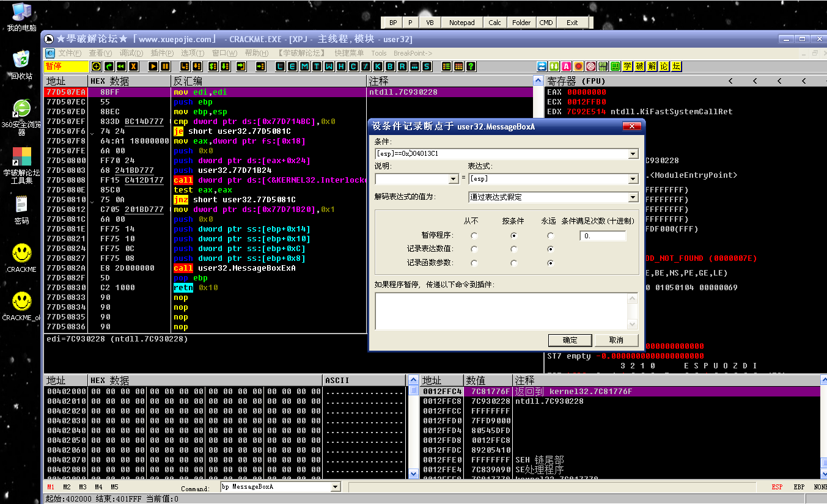The height and width of the screenshot is (504, 827).
Task: Click the Restart program toolbar icon
Action: (x=109, y=66)
